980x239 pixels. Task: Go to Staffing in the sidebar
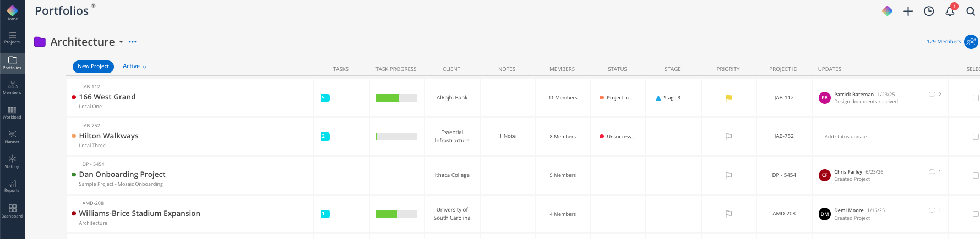12,162
